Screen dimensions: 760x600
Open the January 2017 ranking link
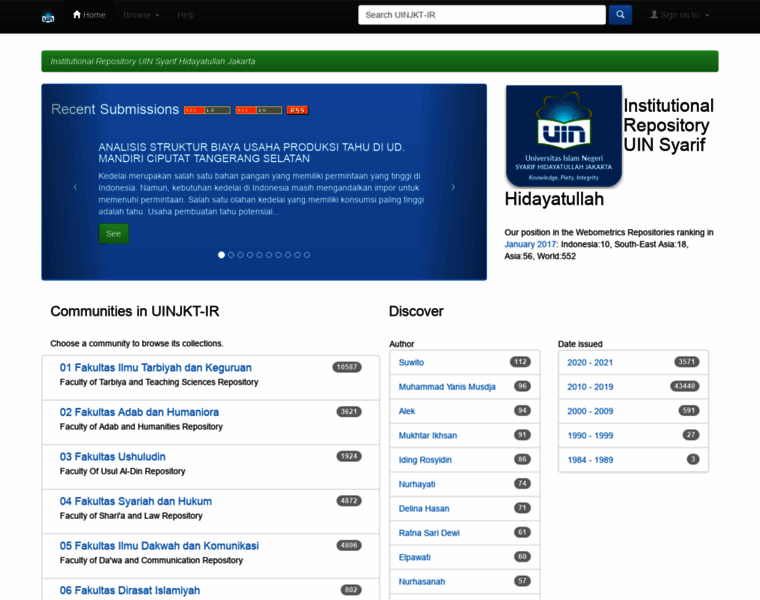[531, 244]
